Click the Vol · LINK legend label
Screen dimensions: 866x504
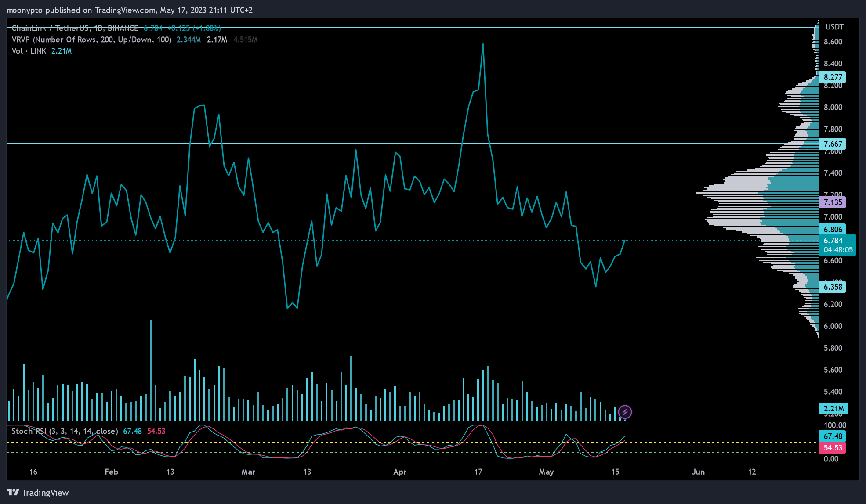(x=29, y=51)
